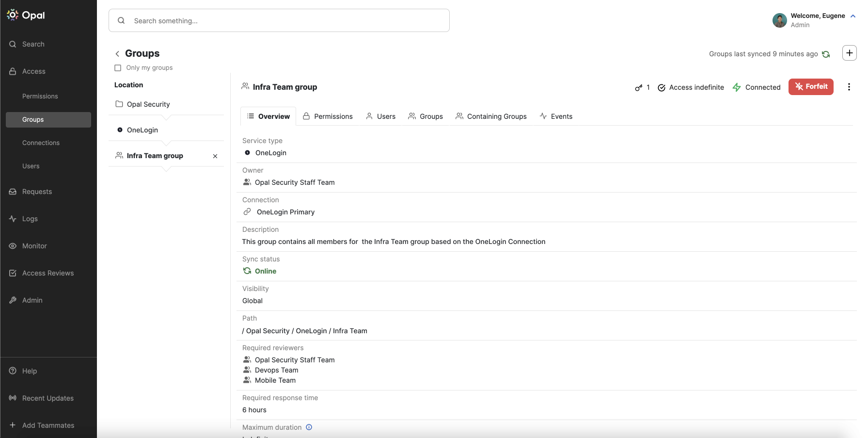The image size is (868, 438).
Task: Go back with the Groups chevron
Action: pos(117,54)
